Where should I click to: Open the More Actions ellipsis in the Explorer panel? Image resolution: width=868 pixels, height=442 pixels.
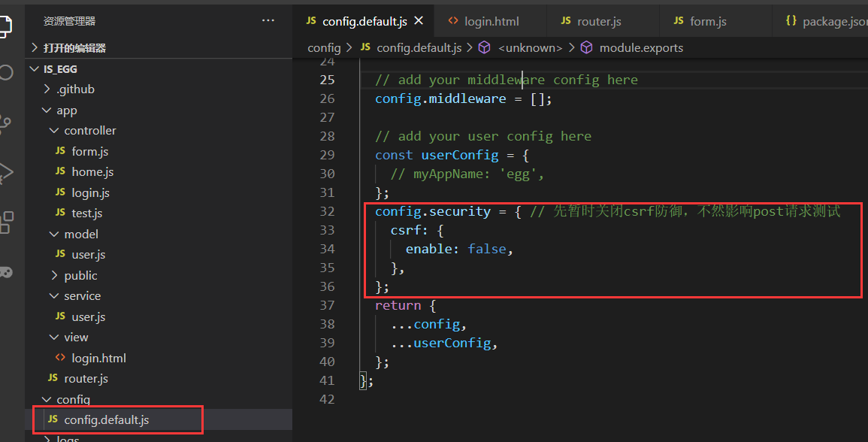[x=268, y=20]
